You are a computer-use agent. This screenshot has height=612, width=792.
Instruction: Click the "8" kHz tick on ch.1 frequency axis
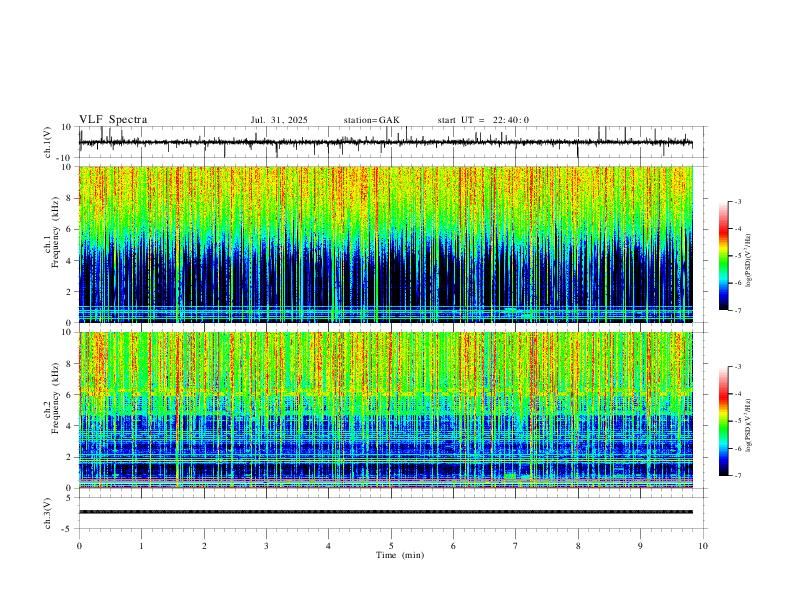click(70, 198)
